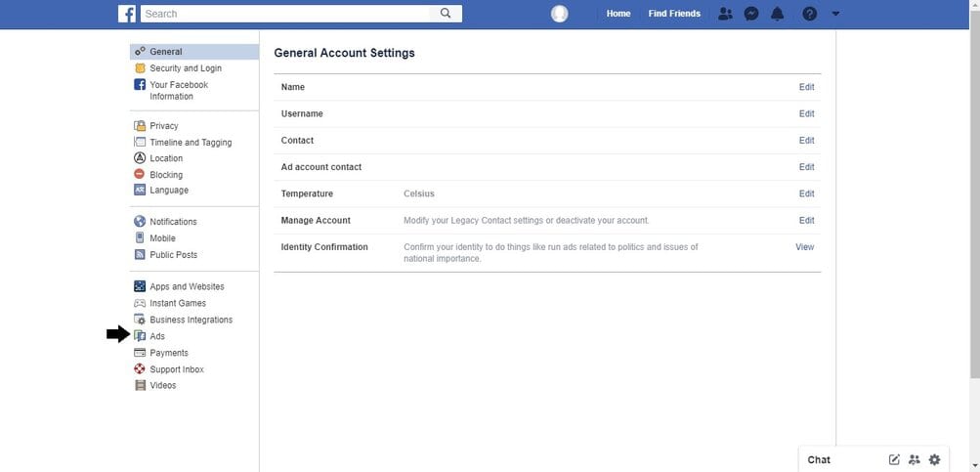
Task: Click the compose new message icon in Chat
Action: tap(894, 459)
